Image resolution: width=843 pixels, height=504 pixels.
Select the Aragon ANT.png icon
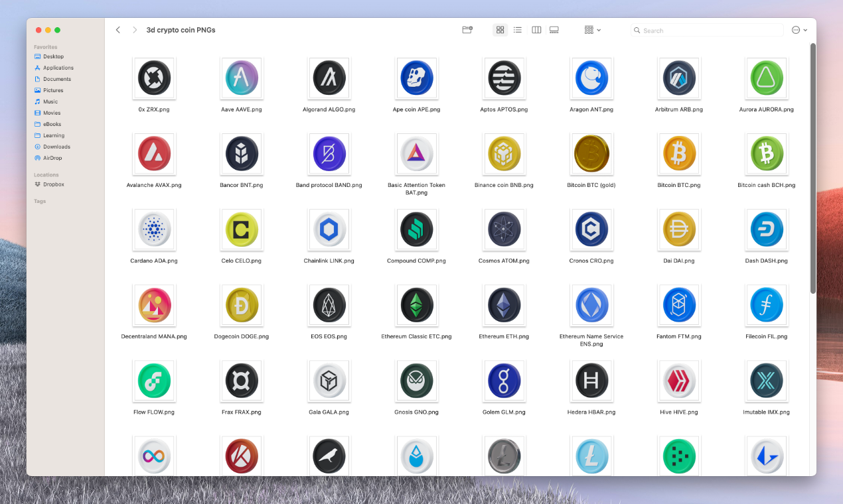[x=591, y=78]
